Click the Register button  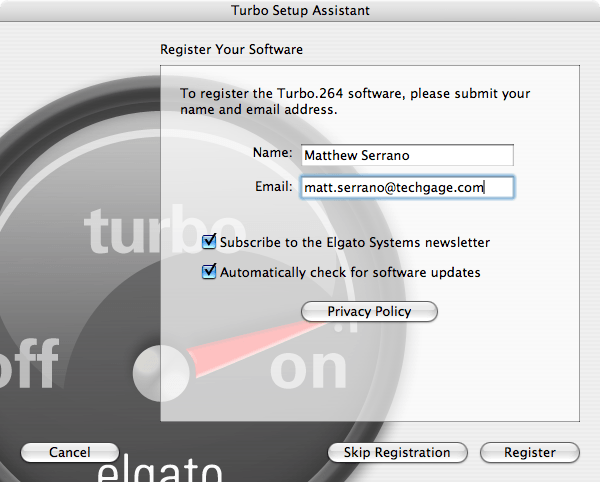click(530, 453)
